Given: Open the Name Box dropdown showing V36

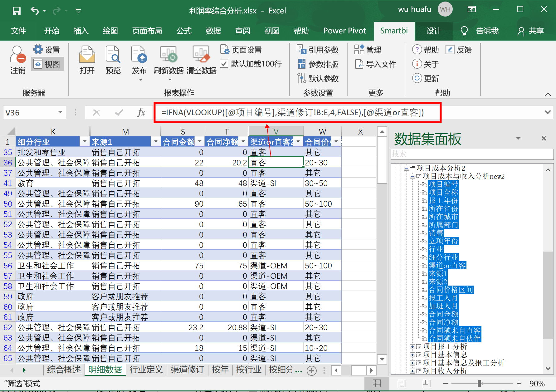Looking at the screenshot, I should [60, 112].
